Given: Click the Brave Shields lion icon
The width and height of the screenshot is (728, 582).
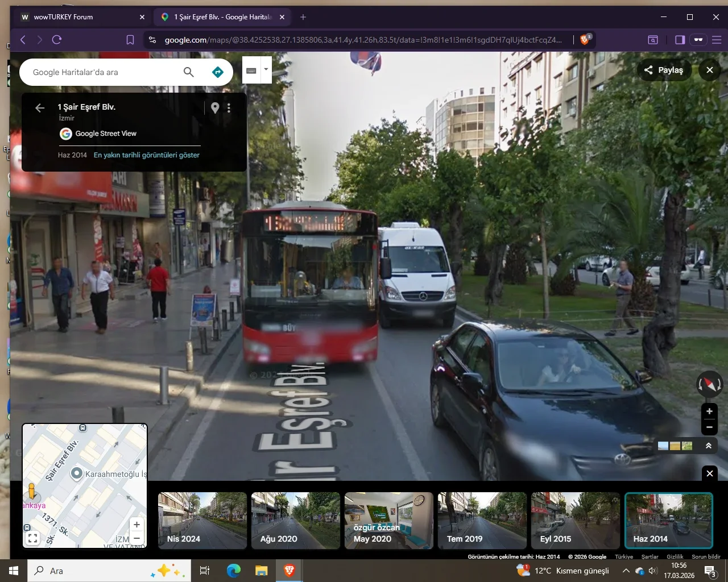Looking at the screenshot, I should (585, 40).
